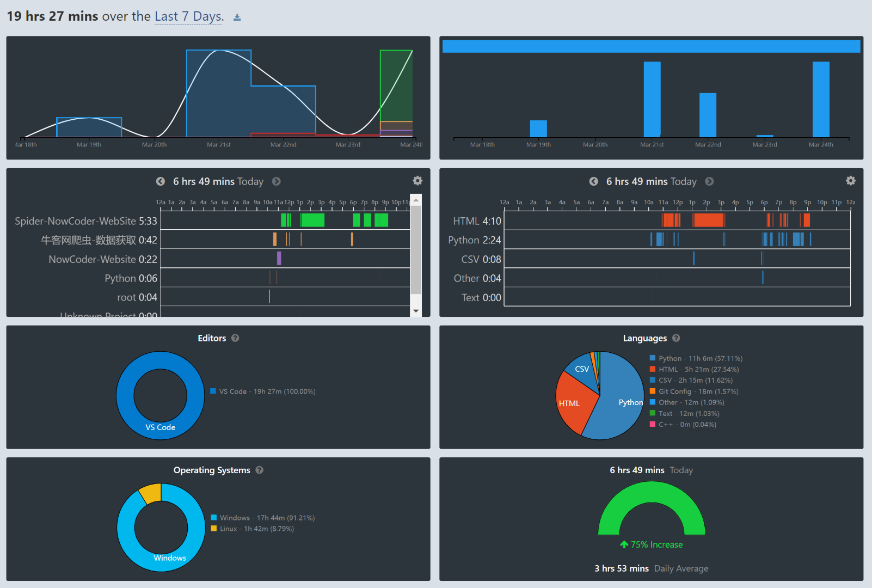This screenshot has height=588, width=872.
Task: Click the Mar 19th bar in daily chart
Action: pos(538,128)
